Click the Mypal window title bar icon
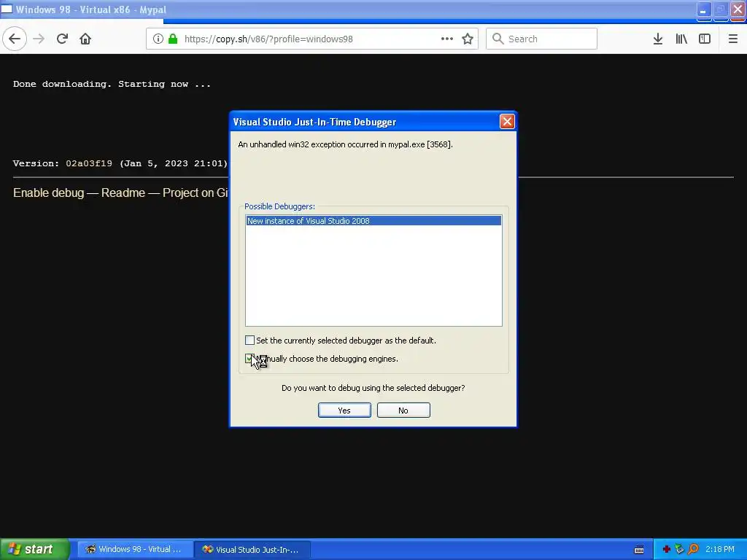747x560 pixels. pyautogui.click(x=7, y=9)
